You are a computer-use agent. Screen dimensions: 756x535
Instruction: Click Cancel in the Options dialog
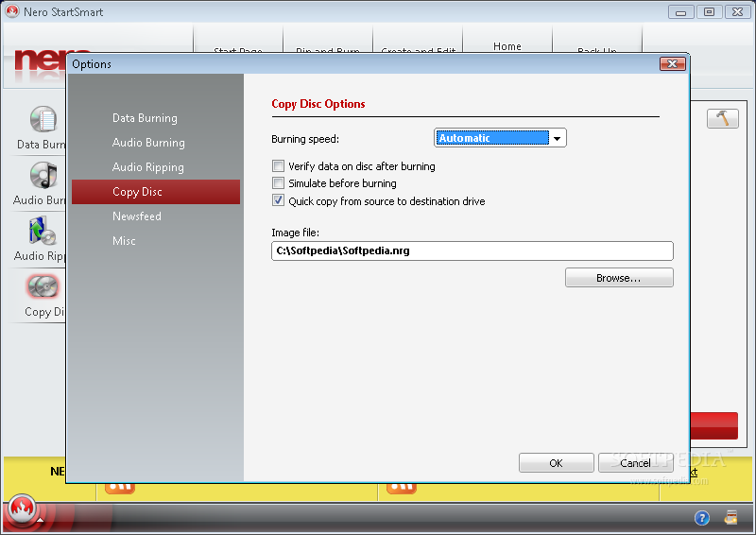pyautogui.click(x=635, y=463)
